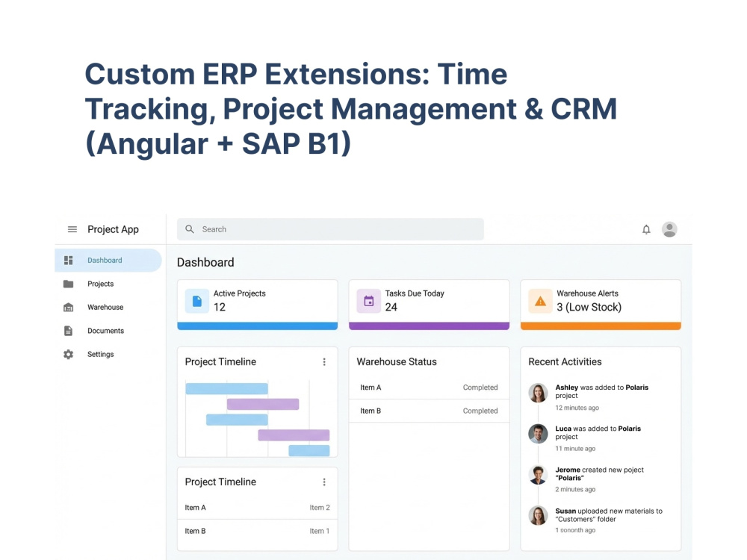747x560 pixels.
Task: Select the lower purple Gantt bar
Action: click(x=294, y=435)
